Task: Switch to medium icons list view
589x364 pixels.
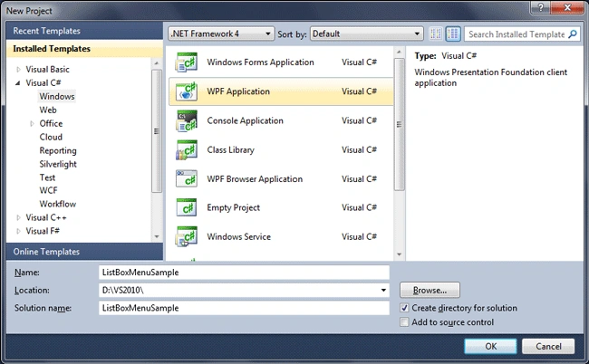Action: tap(453, 34)
